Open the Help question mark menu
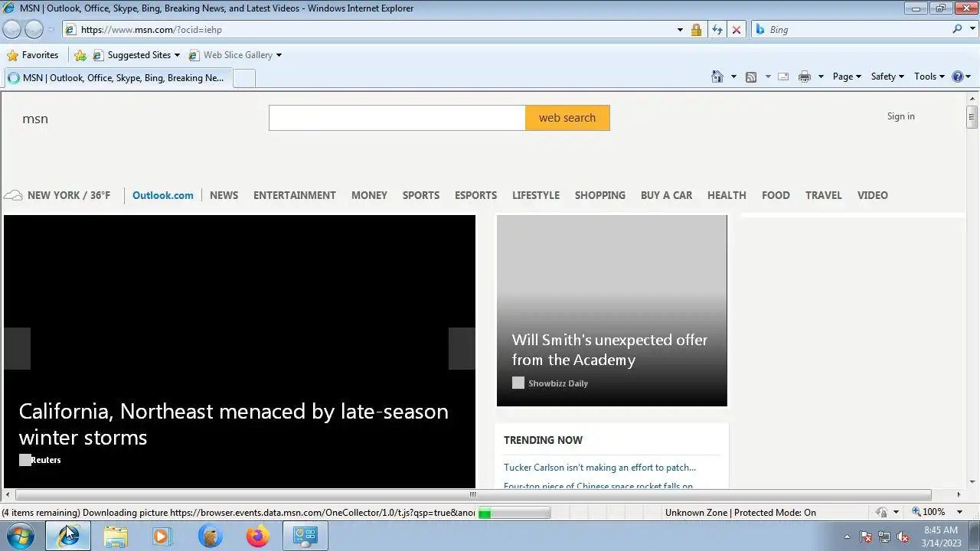This screenshot has width=980, height=551. [961, 77]
